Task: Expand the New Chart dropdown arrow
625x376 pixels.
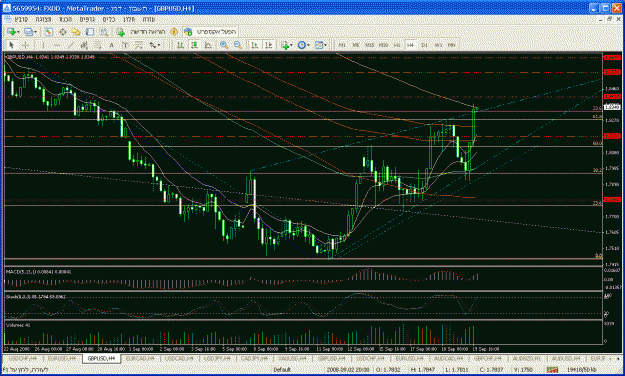Action: tap(18, 32)
